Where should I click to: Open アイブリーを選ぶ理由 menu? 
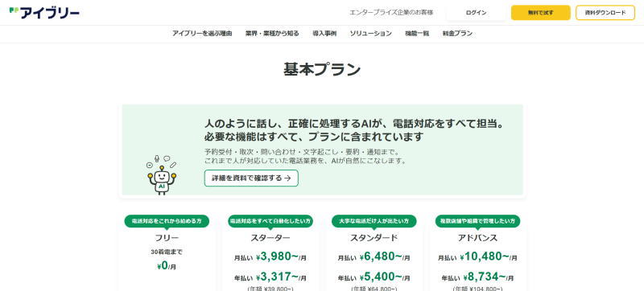(x=202, y=34)
